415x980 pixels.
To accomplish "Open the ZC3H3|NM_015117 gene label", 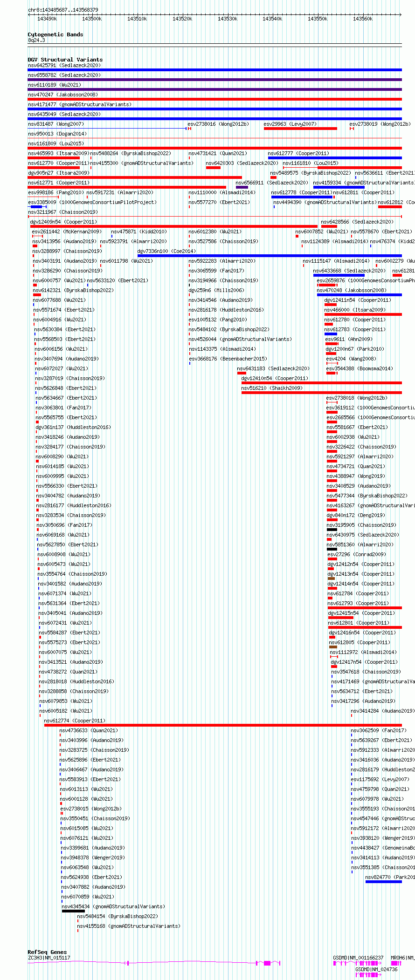I will point(49,958).
